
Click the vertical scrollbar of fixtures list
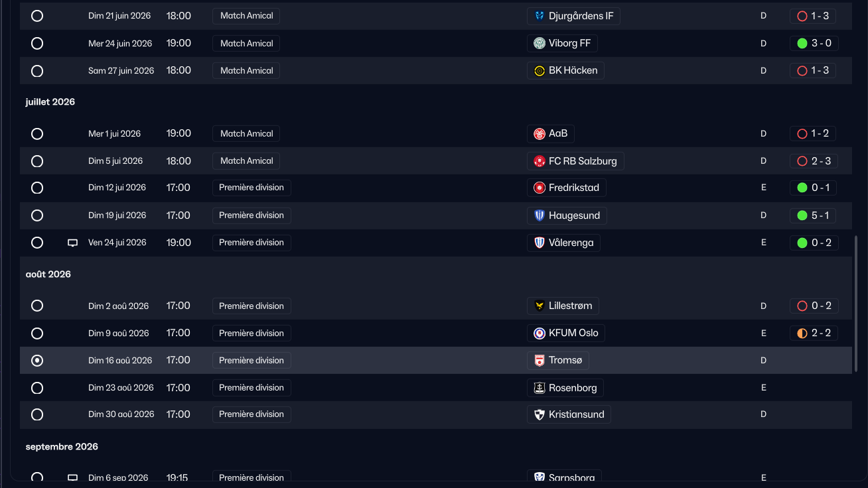[x=855, y=302]
